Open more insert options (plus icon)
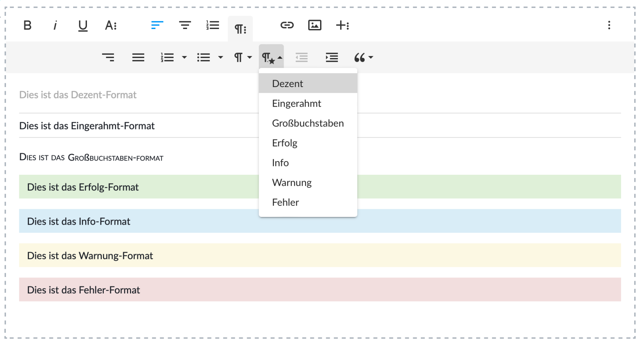Image resolution: width=644 pixels, height=344 pixels. point(342,25)
